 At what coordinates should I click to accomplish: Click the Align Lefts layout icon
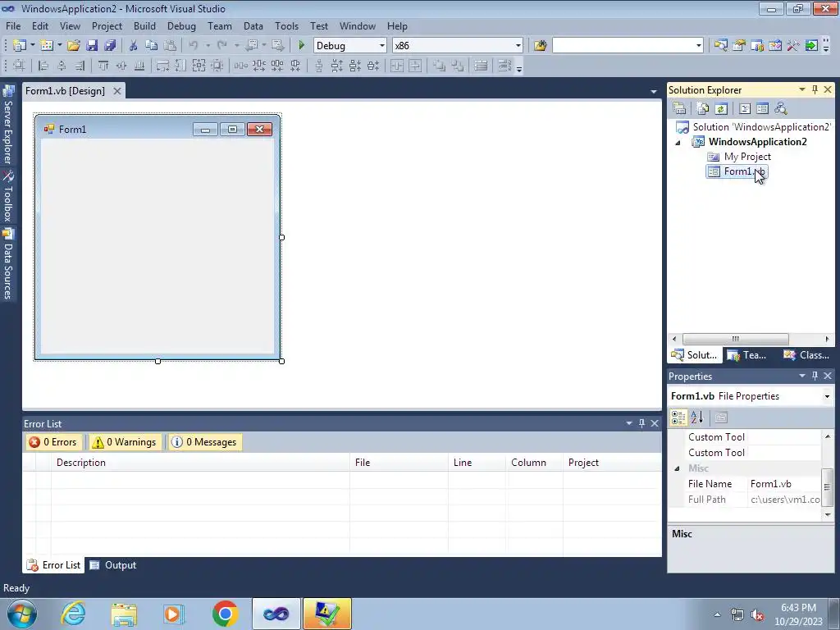tap(43, 66)
